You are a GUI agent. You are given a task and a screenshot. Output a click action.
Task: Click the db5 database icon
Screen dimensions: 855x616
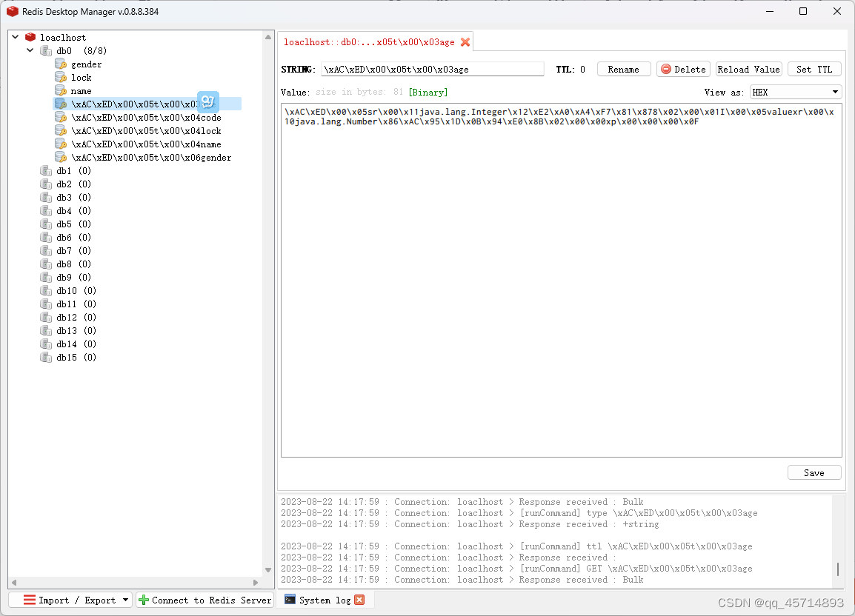[47, 224]
